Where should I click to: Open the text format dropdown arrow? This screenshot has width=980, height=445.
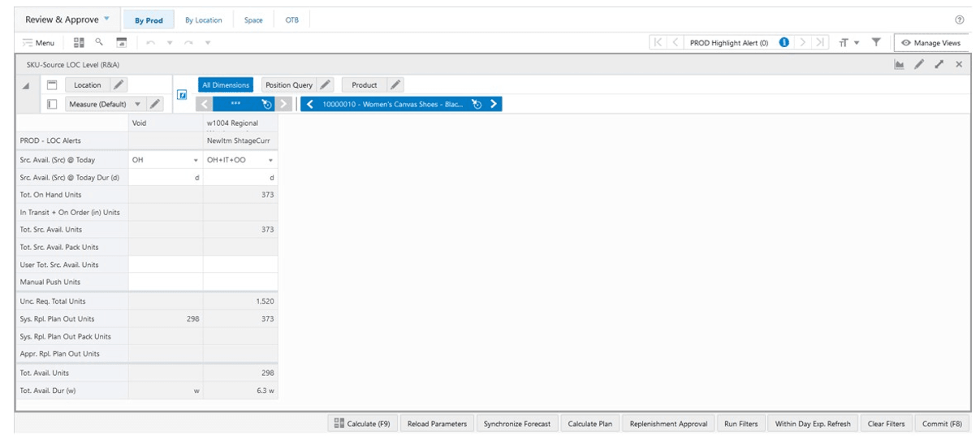(x=857, y=43)
